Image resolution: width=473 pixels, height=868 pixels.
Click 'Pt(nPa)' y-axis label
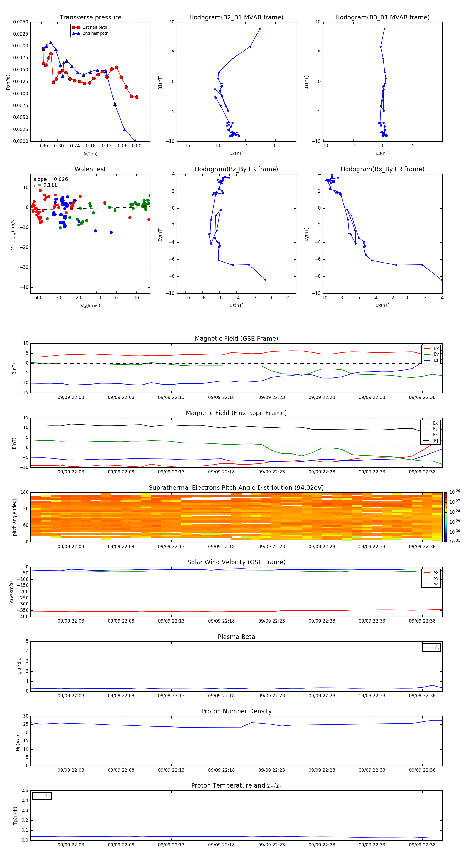coord(8,82)
